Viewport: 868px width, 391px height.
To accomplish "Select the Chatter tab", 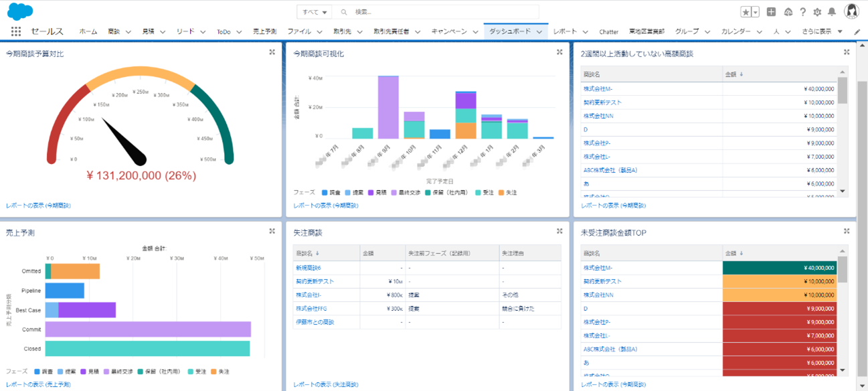I will [x=608, y=30].
